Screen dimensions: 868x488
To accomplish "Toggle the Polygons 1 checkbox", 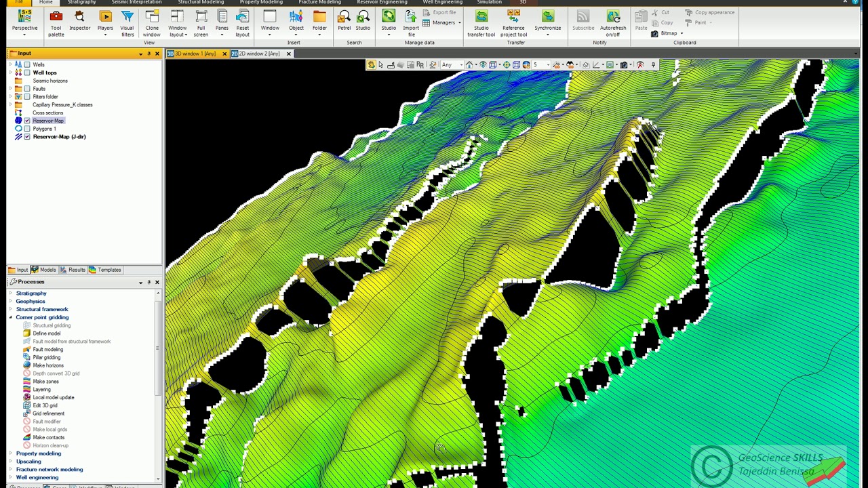I will [x=27, y=129].
